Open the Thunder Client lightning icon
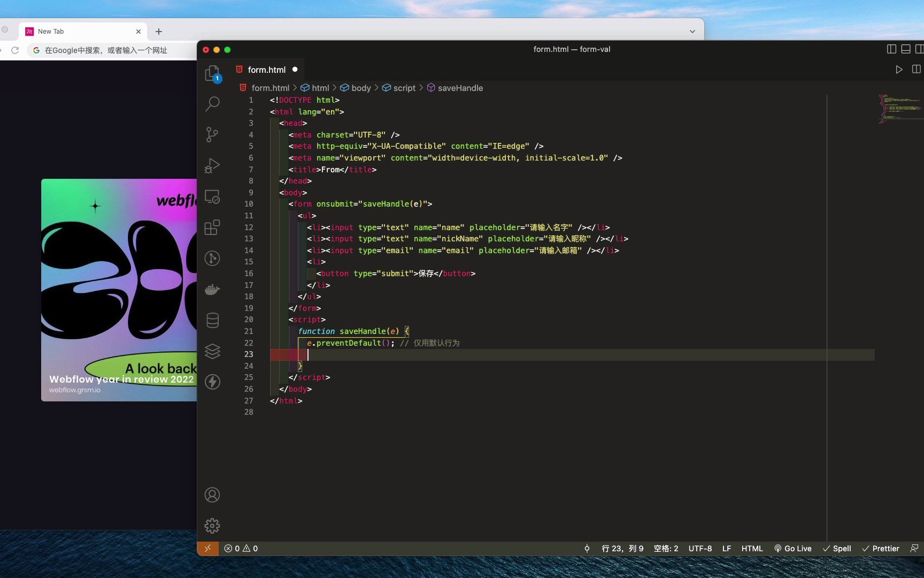Screen dimensions: 924x578 (x=212, y=382)
